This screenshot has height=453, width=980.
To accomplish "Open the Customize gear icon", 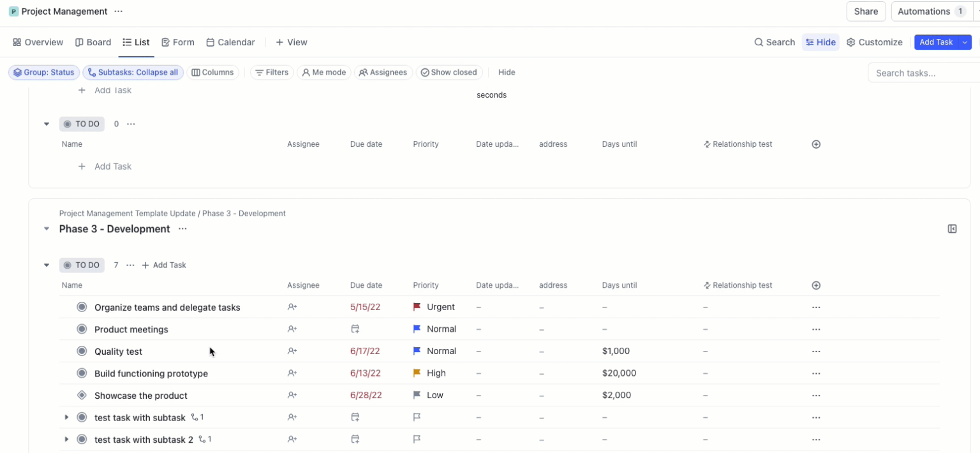I will (850, 42).
